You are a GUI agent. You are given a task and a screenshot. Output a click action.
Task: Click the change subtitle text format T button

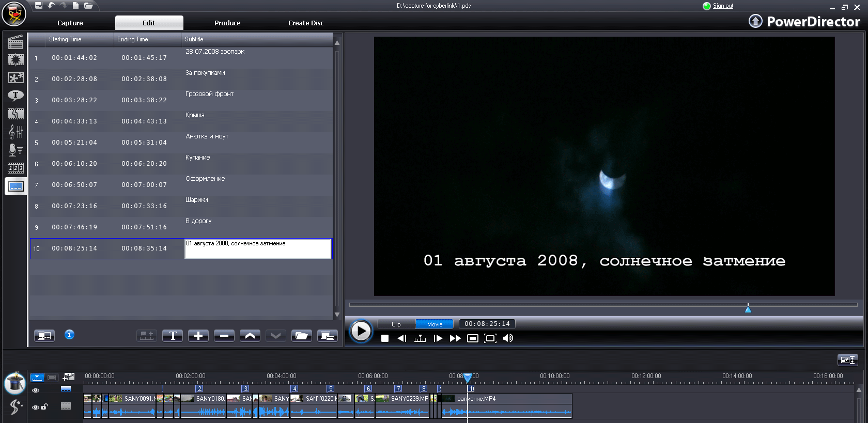pyautogui.click(x=173, y=336)
